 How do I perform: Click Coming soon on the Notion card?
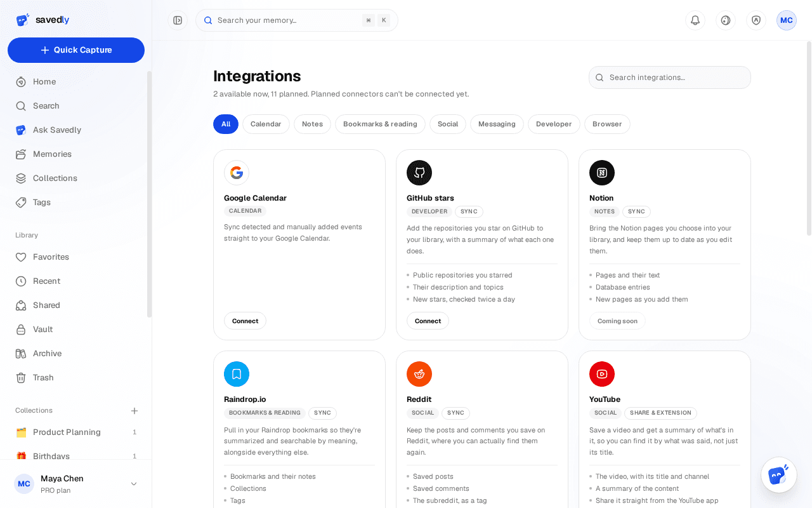(x=617, y=321)
